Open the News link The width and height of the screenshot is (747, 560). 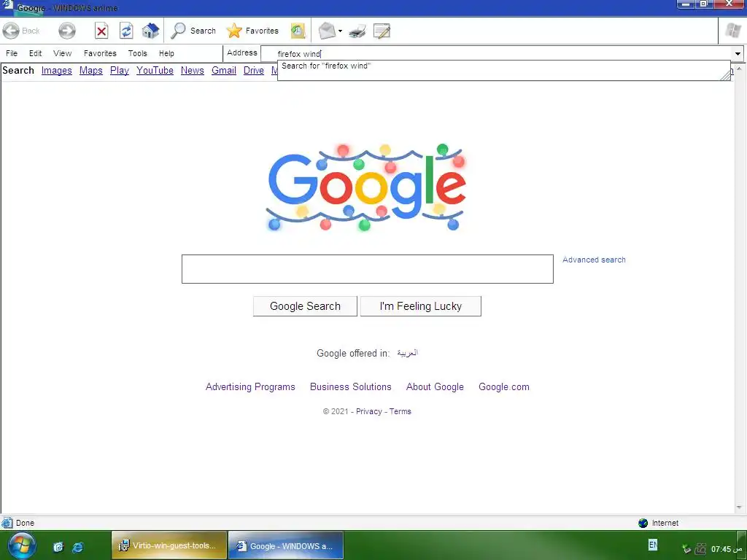(x=193, y=71)
